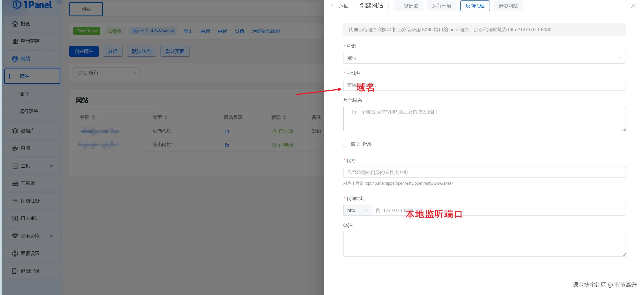Enable the 监听 IPV6 checkbox
The height and width of the screenshot is (295, 644).
345,144
